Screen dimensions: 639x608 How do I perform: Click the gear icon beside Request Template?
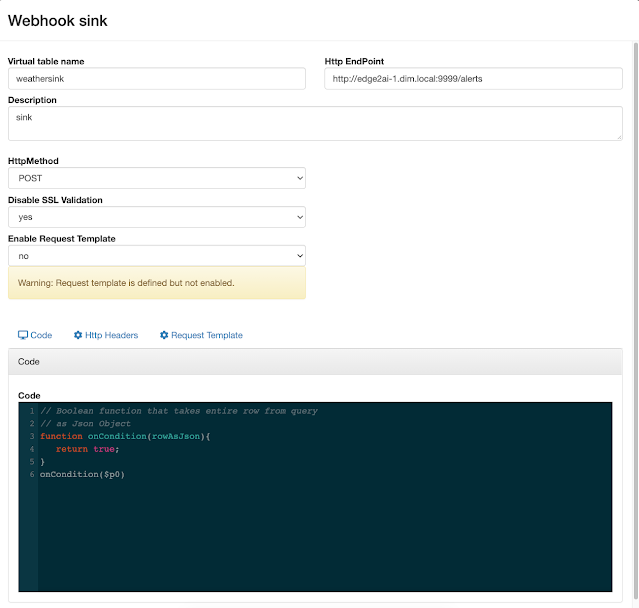[164, 335]
